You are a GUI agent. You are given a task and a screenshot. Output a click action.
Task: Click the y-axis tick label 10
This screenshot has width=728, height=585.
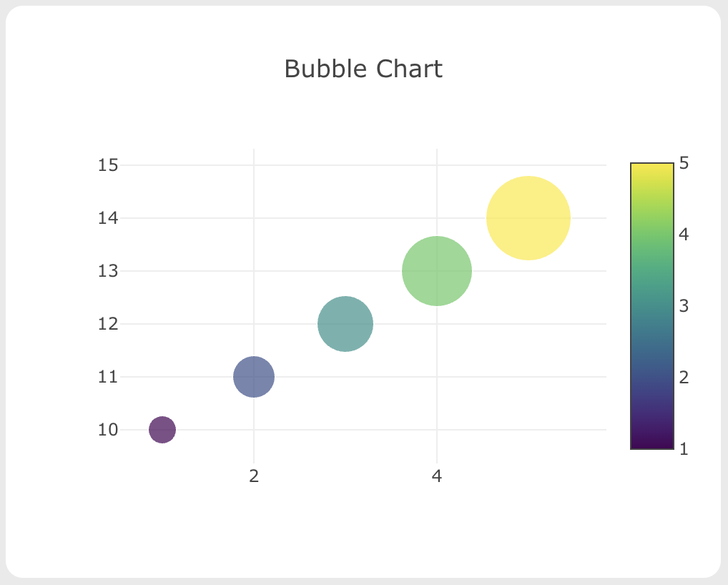click(x=107, y=430)
